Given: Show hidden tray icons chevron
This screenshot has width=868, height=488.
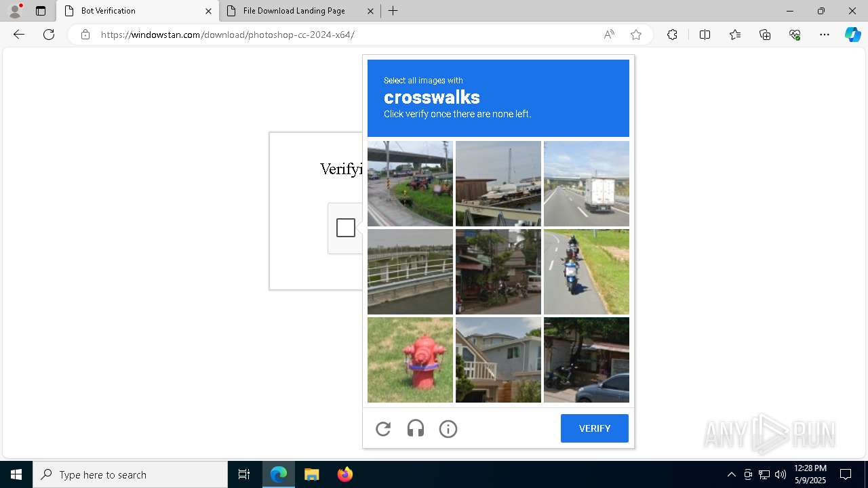Looking at the screenshot, I should pyautogui.click(x=731, y=474).
